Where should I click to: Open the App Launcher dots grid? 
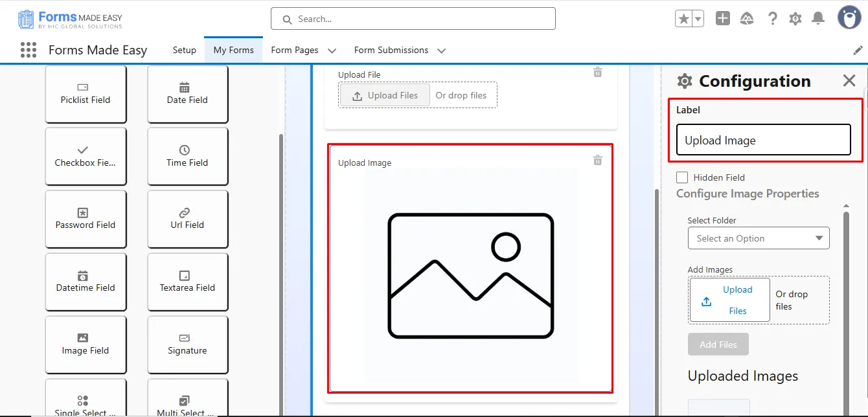point(28,50)
